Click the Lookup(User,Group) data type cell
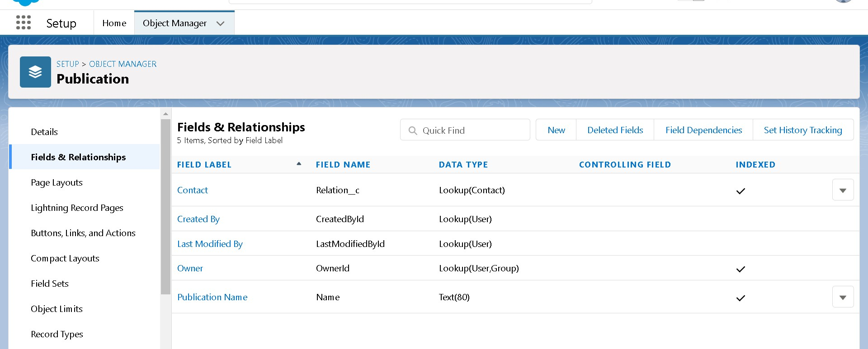 tap(479, 268)
